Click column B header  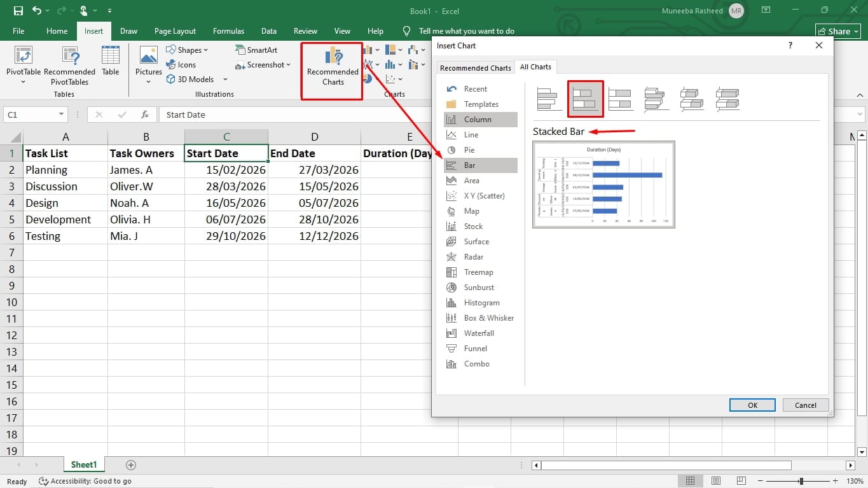[146, 137]
